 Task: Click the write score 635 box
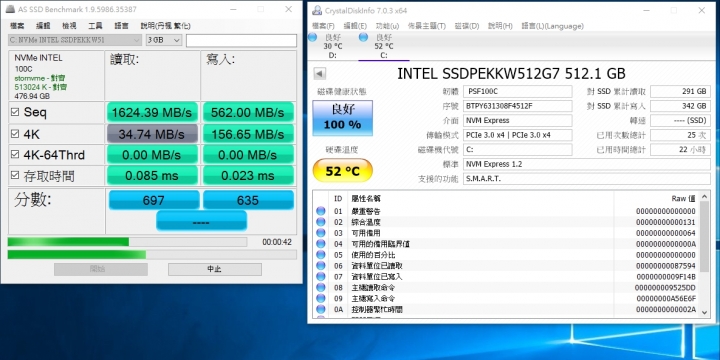(x=248, y=200)
